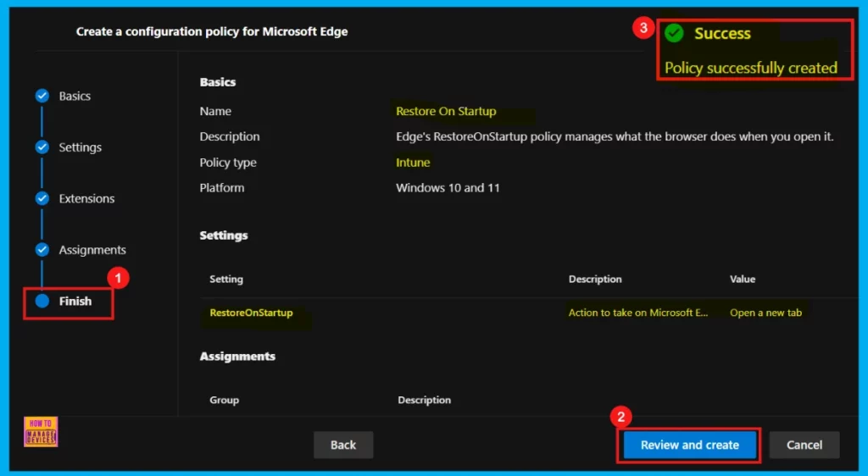This screenshot has width=868, height=476.
Task: Click 'Action to take on Microsoft E...' description cell
Action: [x=638, y=313]
